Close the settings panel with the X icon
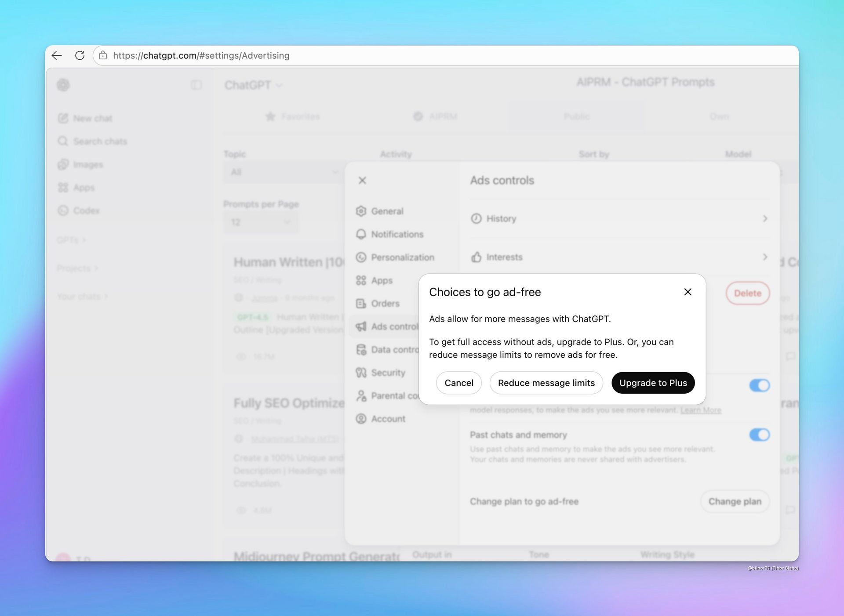The image size is (844, 616). click(362, 180)
